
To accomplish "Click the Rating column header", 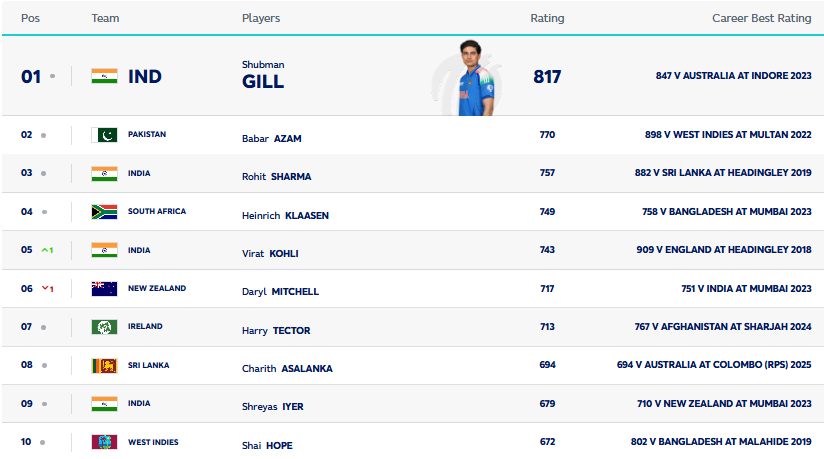I will [x=547, y=18].
